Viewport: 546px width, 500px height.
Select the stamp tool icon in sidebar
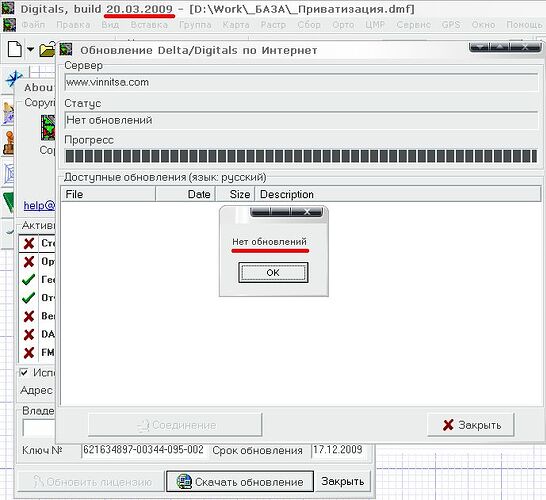pos(8,143)
